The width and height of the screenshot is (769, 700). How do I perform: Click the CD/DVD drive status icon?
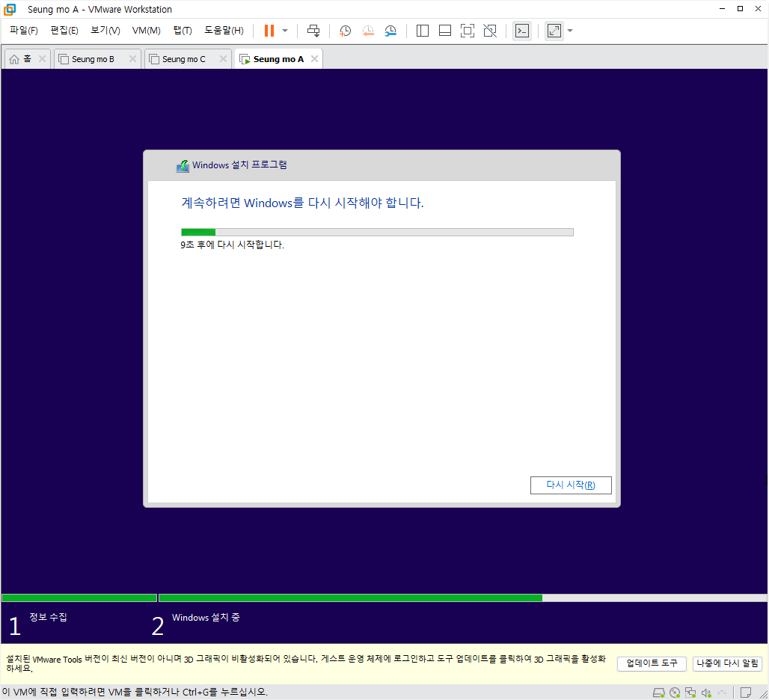pos(675,693)
